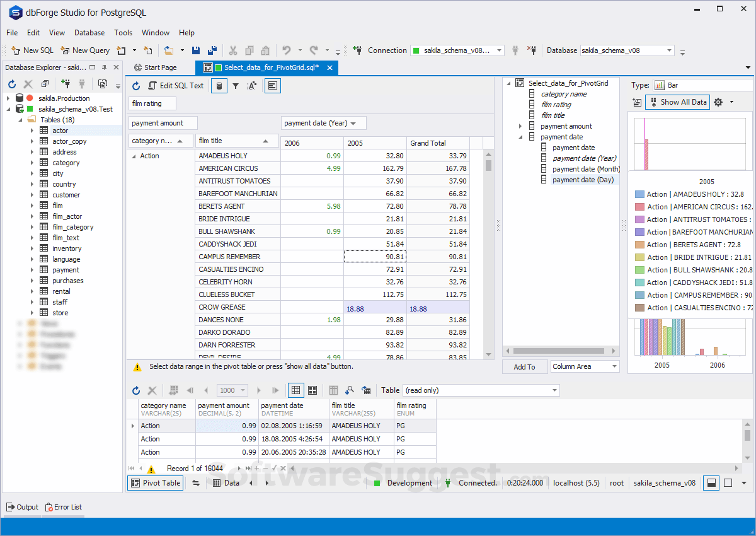
Task: Click the card view icon in data grid toolbar
Action: [312, 390]
